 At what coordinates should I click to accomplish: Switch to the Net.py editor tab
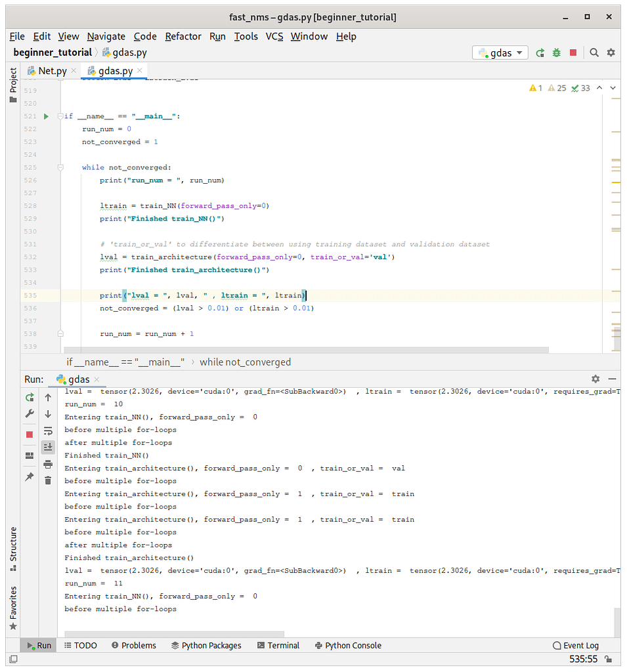click(52, 71)
